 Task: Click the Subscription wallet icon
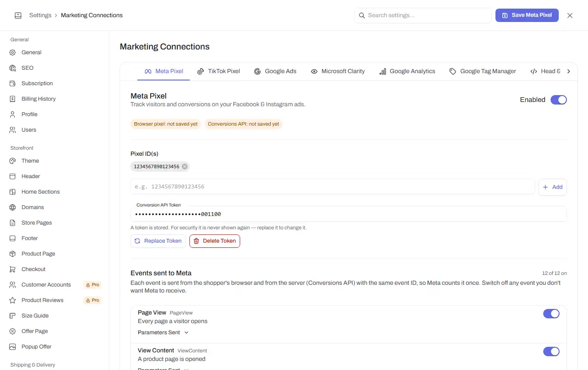coord(12,83)
